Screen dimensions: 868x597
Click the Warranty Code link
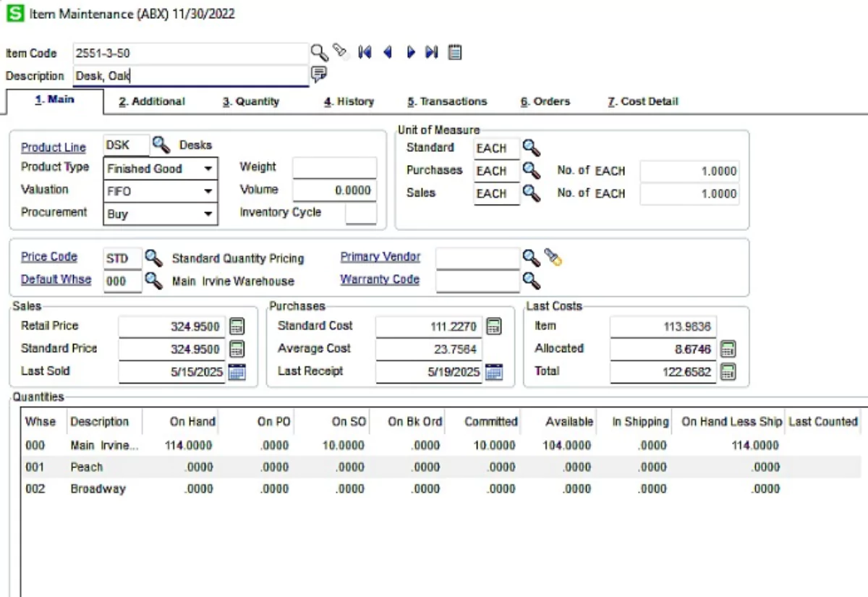pos(380,279)
